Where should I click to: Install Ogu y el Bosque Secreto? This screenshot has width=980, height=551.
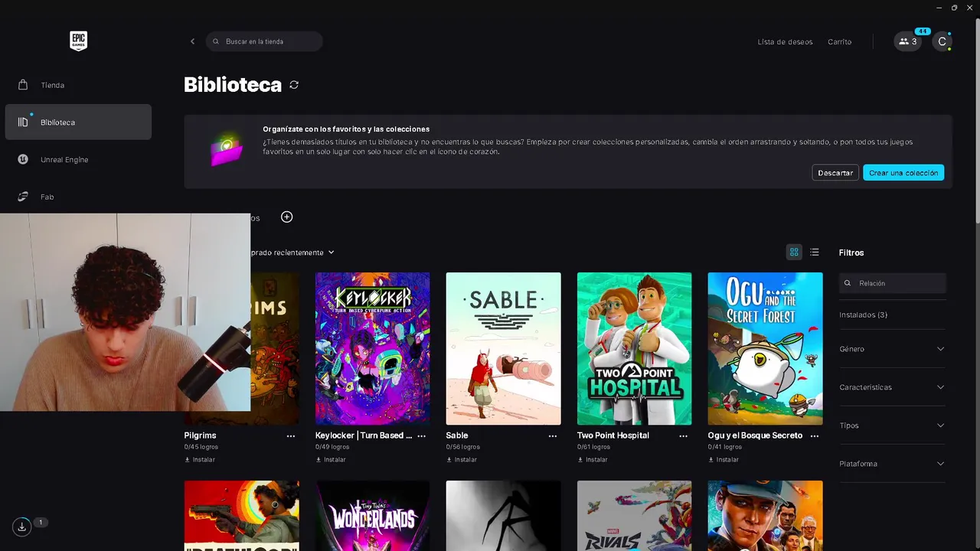[724, 460]
